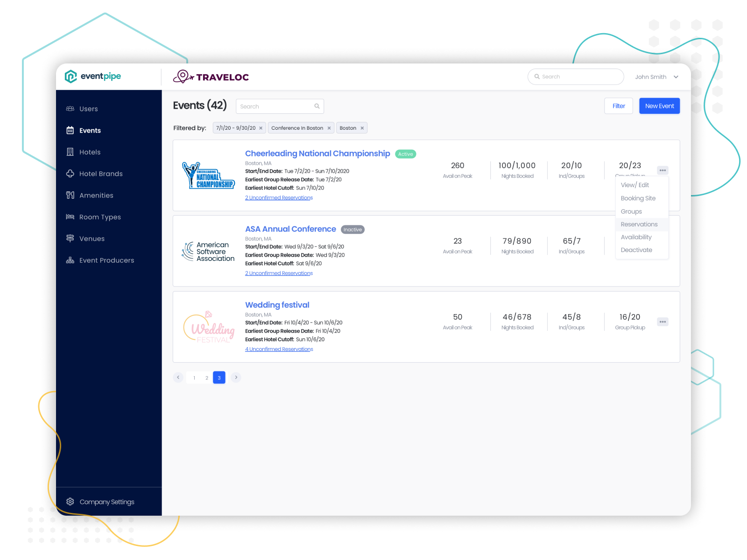The height and width of the screenshot is (560, 747).
Task: Open ASA Annual Conference unconfirmed reservations link
Action: [279, 273]
